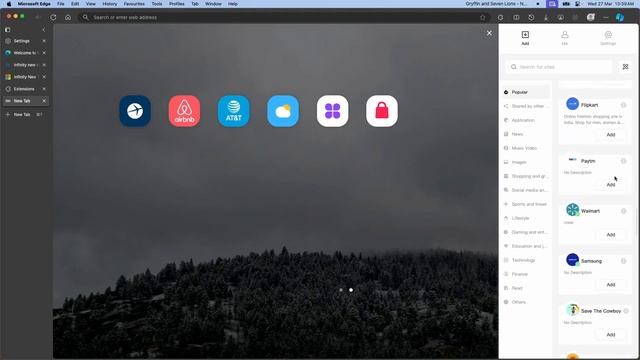Open the split screen toolbar icon
Screen dimensions: 640x360
(516, 17)
